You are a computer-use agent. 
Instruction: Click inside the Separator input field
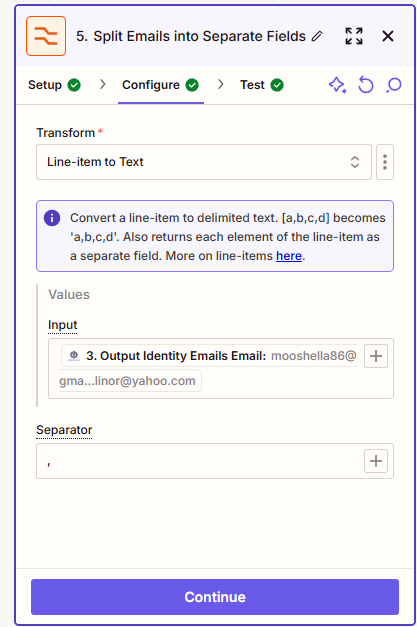200,461
